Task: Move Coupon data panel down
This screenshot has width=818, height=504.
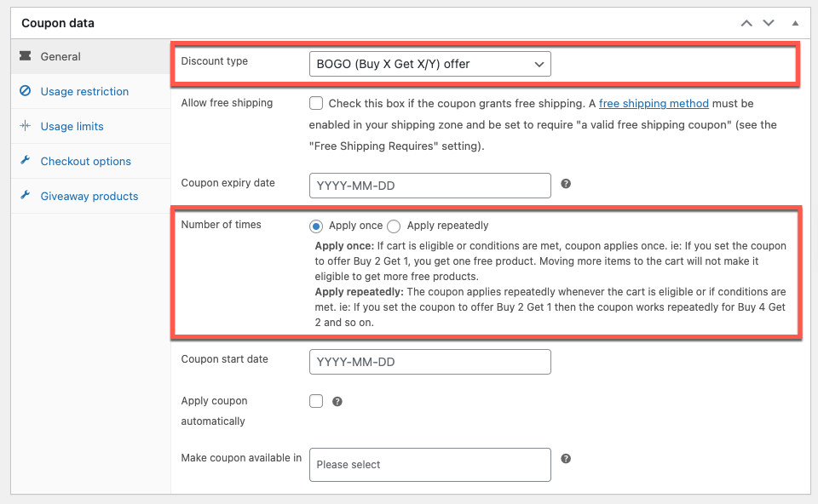Action: pos(769,23)
